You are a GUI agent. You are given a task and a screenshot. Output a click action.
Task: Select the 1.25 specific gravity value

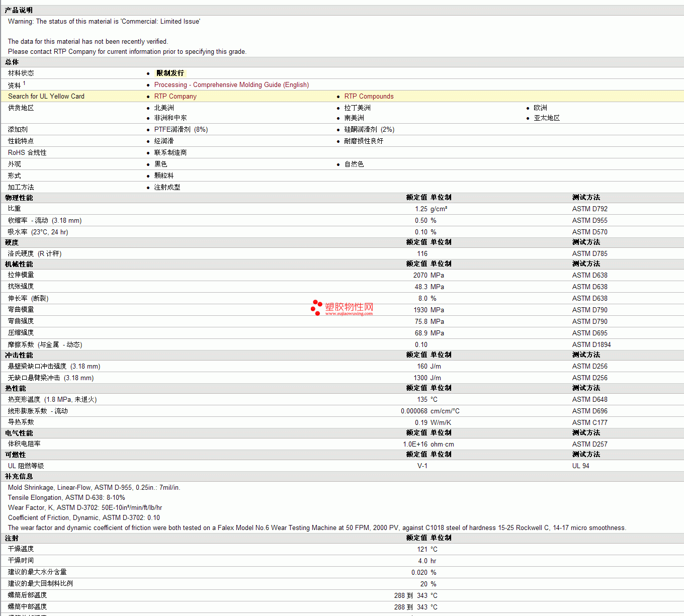coord(421,209)
